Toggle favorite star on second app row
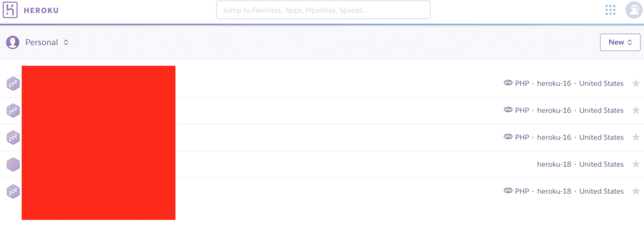The height and width of the screenshot is (225, 644). [x=636, y=110]
